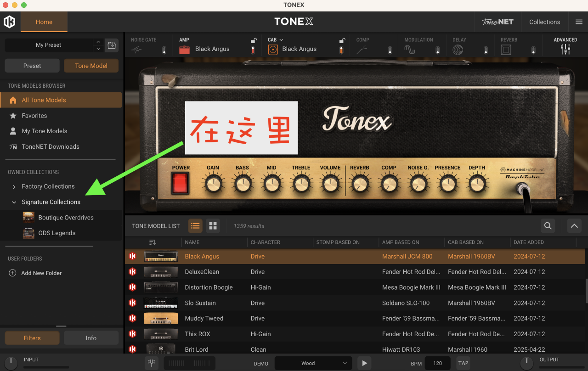Click the IK Multimedia logo icon
Image resolution: width=588 pixels, height=371 pixels.
[10, 22]
